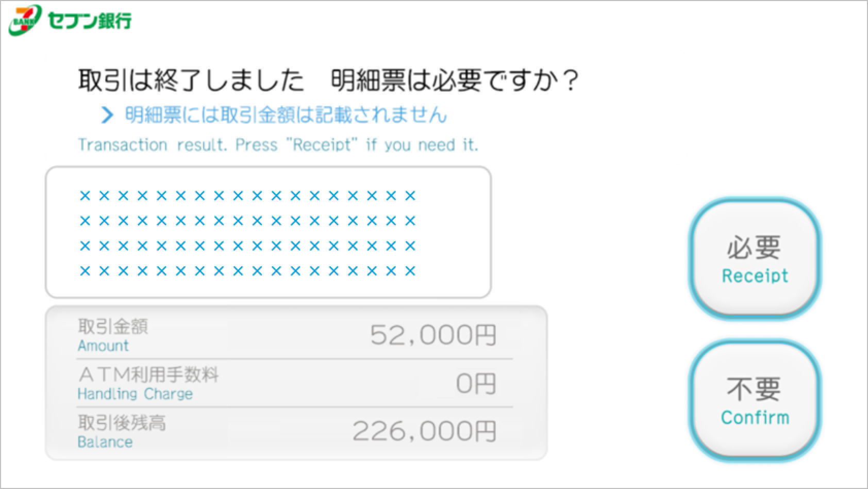Click the last row of masked × characters
Image resolution: width=868 pixels, height=489 pixels.
[247, 271]
